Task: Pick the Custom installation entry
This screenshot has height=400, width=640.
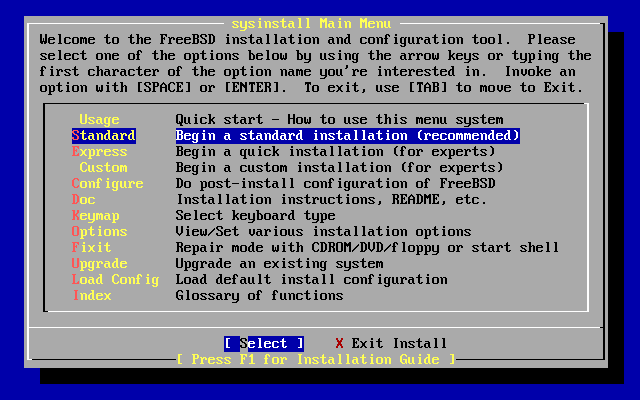Action: [x=103, y=167]
